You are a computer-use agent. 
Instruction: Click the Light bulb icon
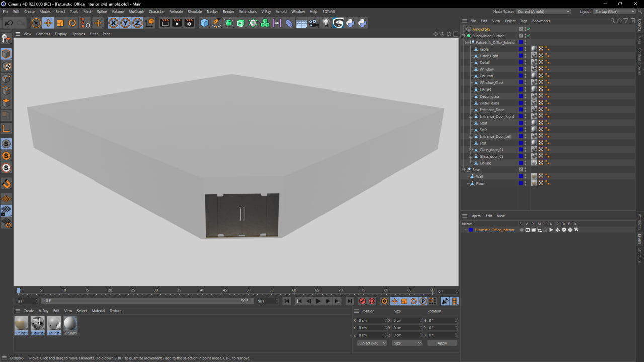pyautogui.click(x=326, y=23)
